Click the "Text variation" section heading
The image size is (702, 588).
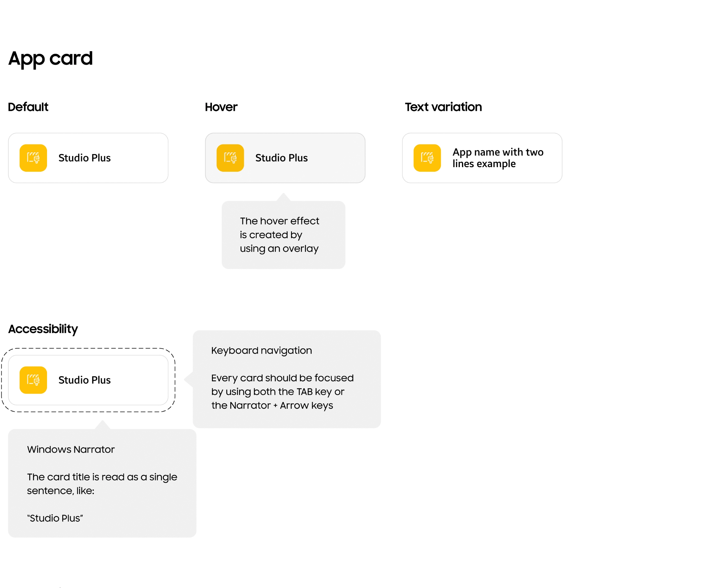pyautogui.click(x=443, y=107)
